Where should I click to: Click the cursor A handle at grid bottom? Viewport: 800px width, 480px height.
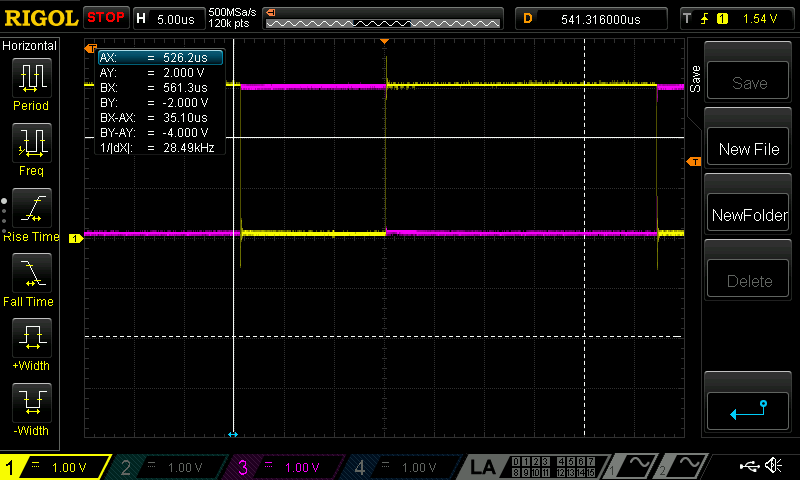coord(233,435)
